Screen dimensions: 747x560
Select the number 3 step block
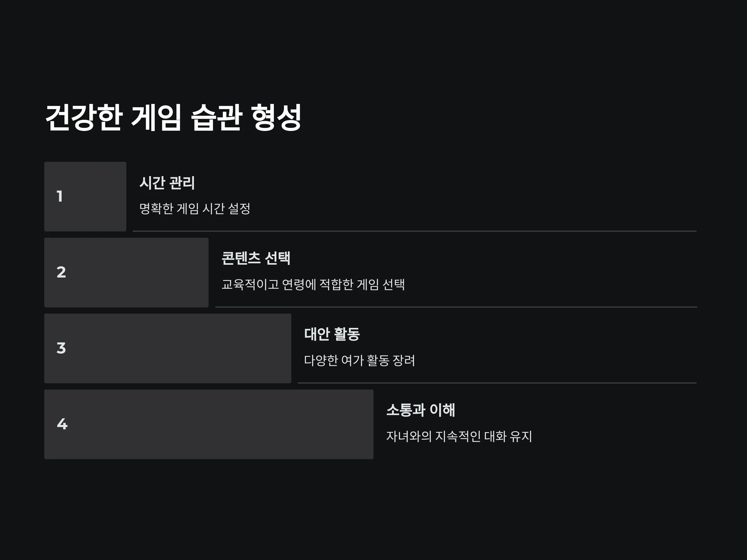(167, 348)
